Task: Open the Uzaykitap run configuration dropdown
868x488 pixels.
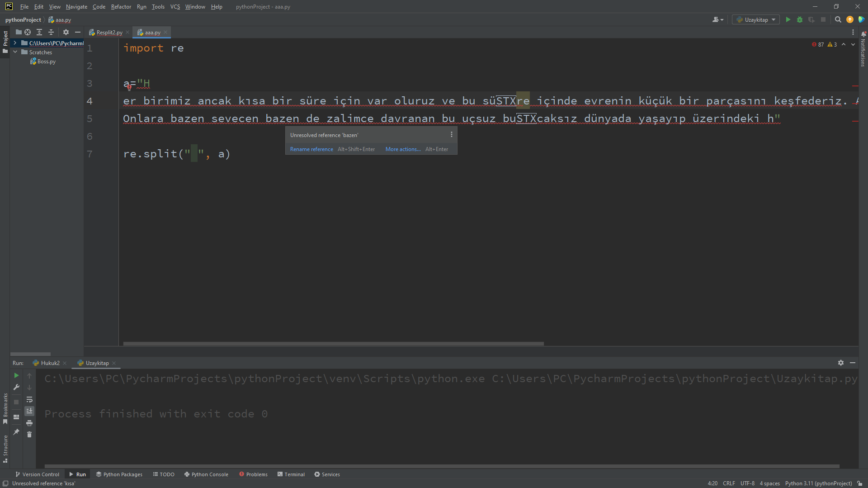Action: tap(756, 20)
